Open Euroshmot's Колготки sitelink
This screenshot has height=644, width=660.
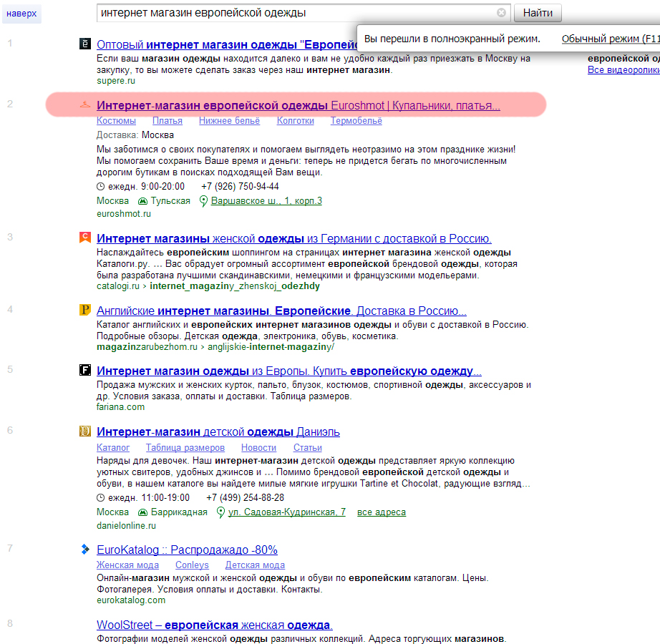pos(296,121)
